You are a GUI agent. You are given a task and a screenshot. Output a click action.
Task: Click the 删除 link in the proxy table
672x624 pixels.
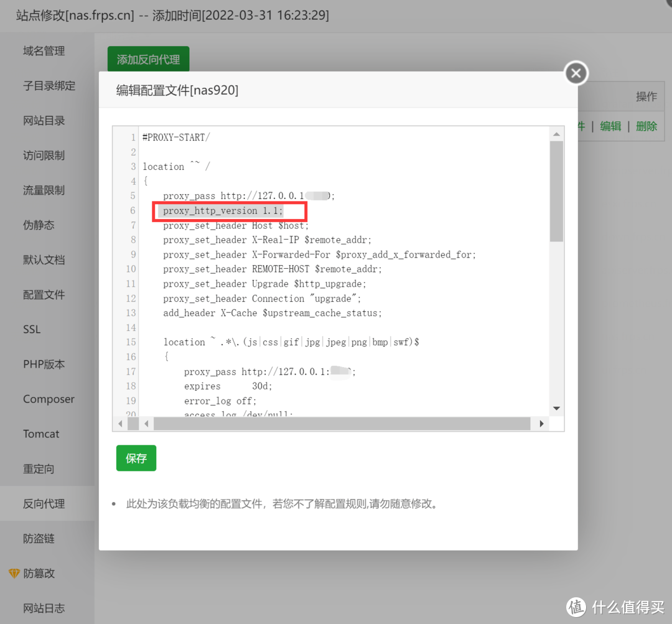coord(646,126)
